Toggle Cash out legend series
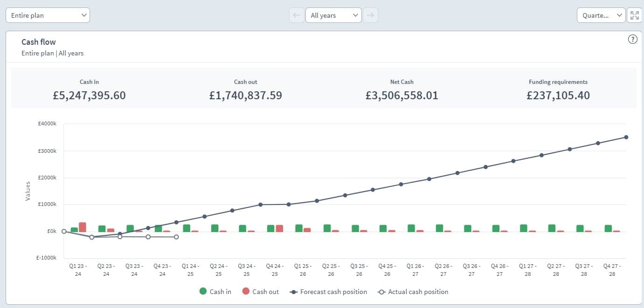 [x=261, y=292]
